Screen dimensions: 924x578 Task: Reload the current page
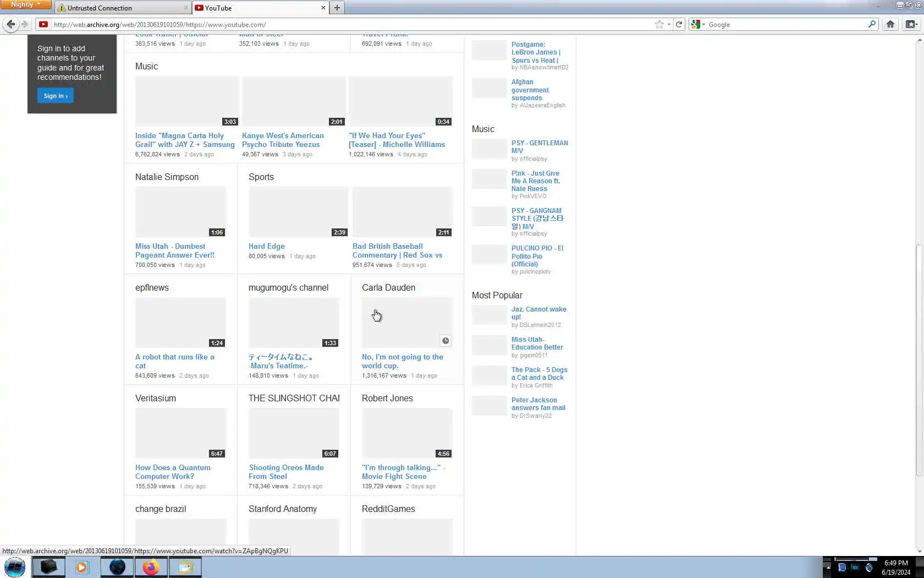(x=679, y=24)
